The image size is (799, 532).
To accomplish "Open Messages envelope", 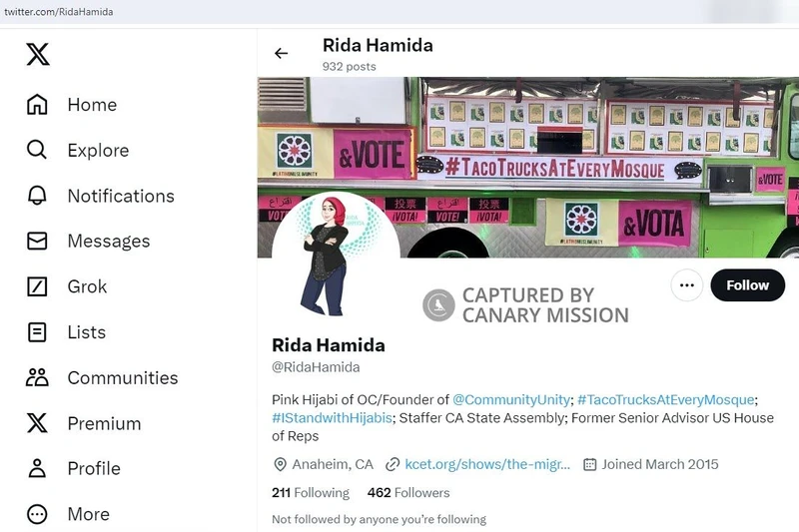I will point(37,241).
